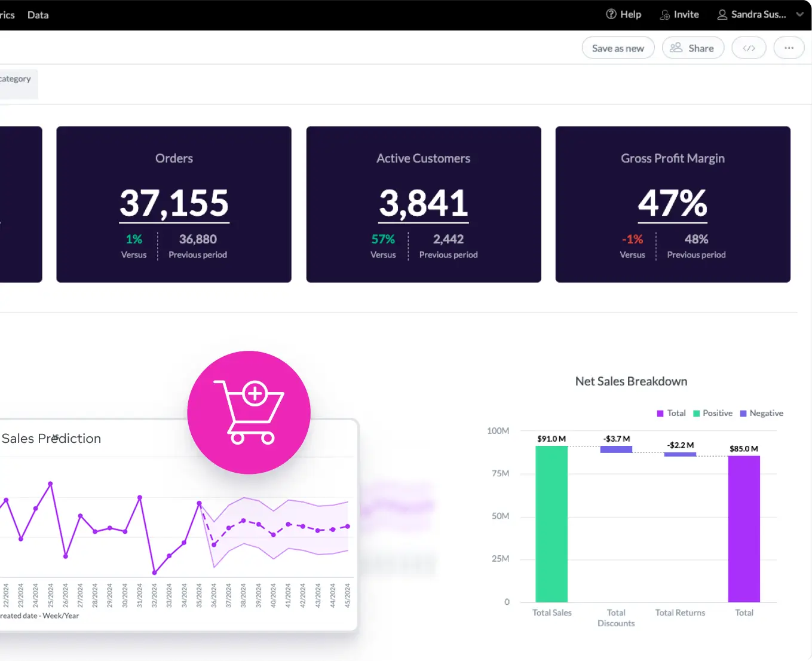Image resolution: width=812 pixels, height=661 pixels.
Task: Select the Gross Profit Margin card
Action: 673,204
